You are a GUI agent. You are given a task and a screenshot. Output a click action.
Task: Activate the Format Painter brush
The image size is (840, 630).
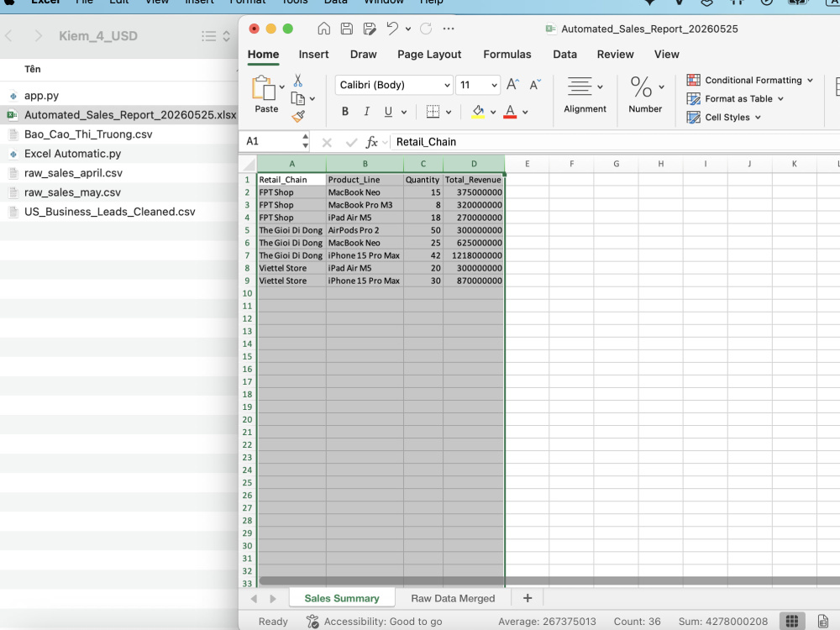point(298,116)
